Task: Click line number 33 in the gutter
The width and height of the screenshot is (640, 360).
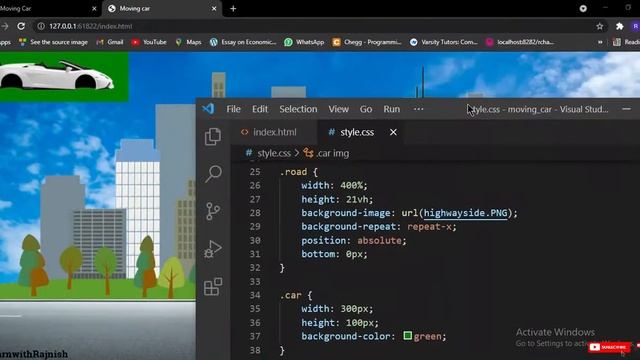Action: coord(255,282)
